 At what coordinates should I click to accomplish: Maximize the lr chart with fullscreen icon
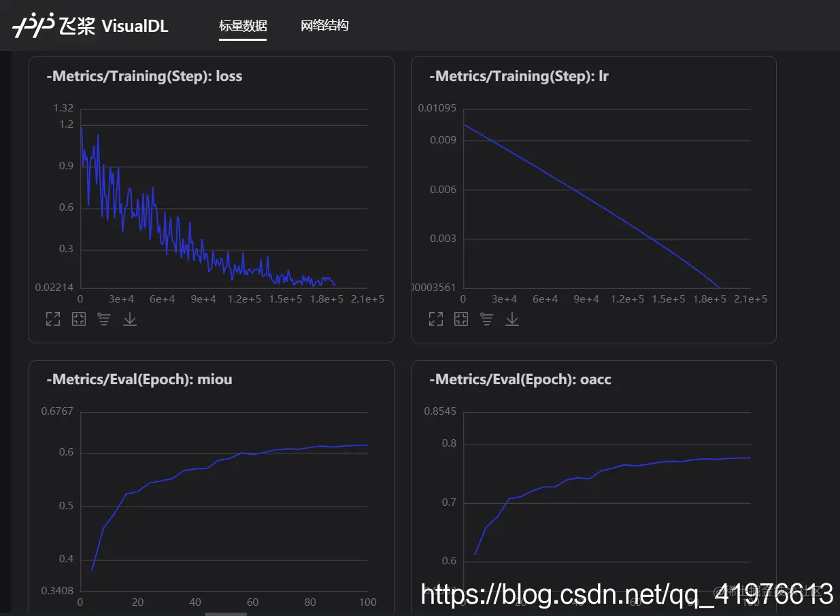[x=436, y=319]
